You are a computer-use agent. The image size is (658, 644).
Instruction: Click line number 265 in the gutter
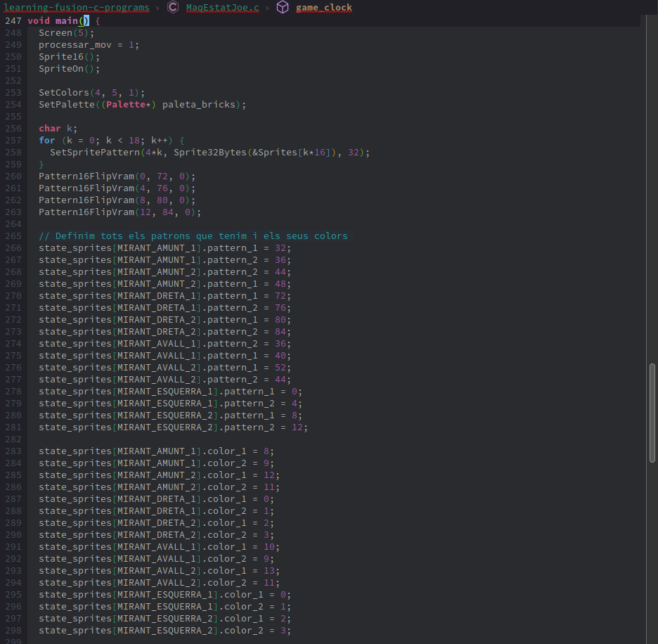click(13, 236)
